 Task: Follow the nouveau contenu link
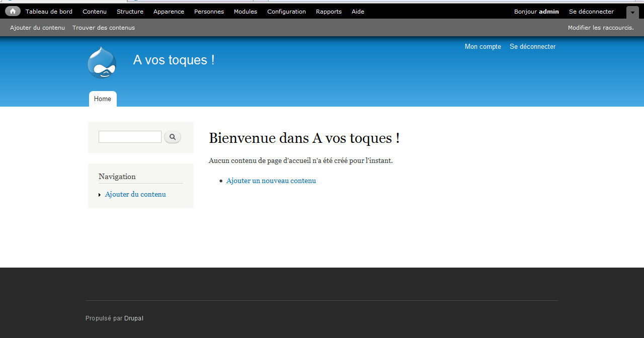[x=289, y=181]
